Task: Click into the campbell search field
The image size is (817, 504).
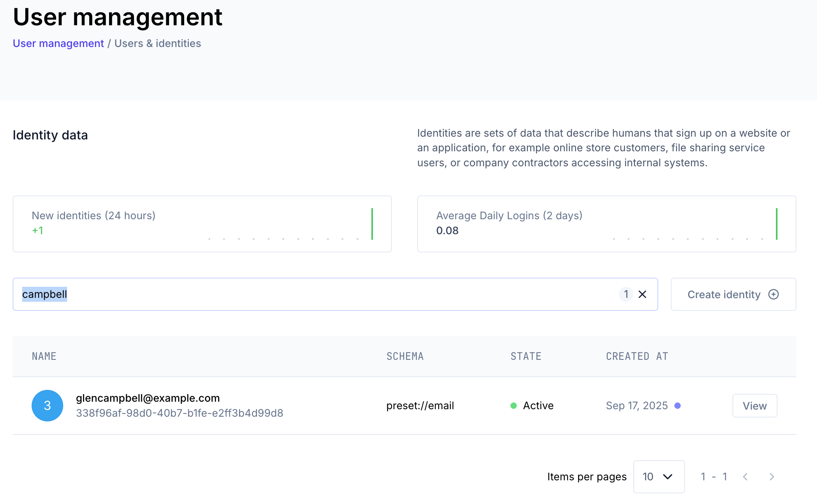Action: (316, 294)
